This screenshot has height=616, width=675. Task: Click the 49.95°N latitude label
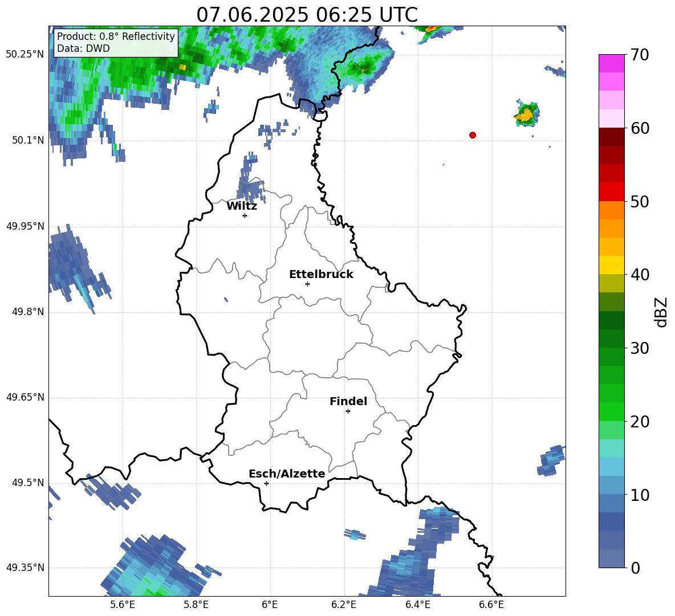tap(25, 226)
